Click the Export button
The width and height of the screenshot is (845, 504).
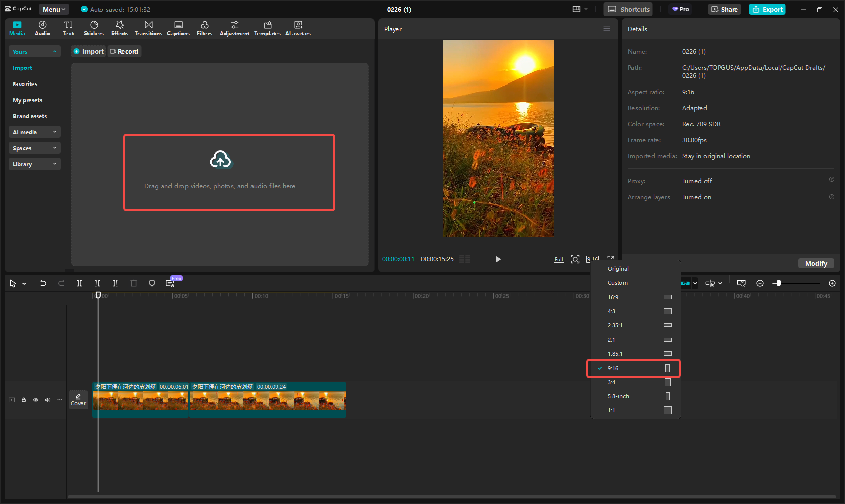(x=767, y=9)
